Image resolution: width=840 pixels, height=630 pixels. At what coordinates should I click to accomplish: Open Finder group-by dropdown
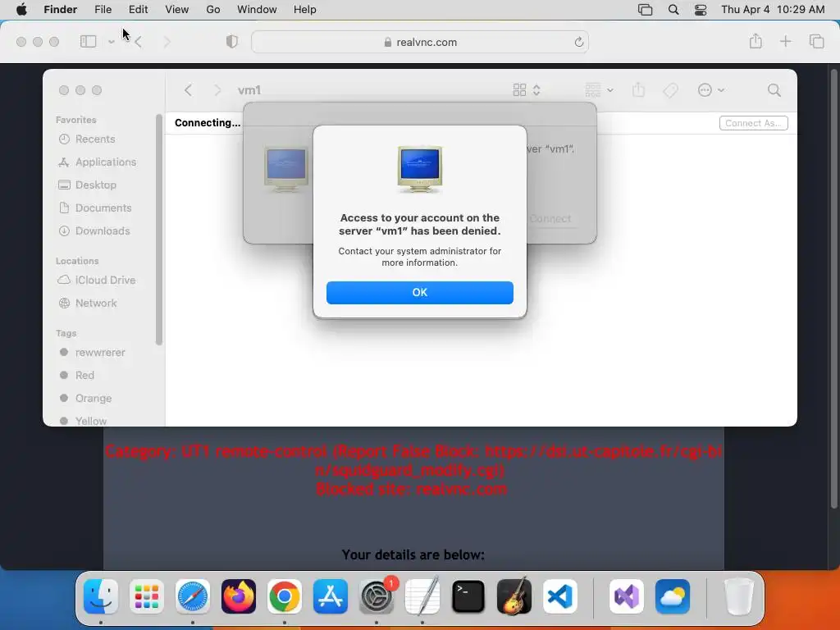tap(599, 90)
